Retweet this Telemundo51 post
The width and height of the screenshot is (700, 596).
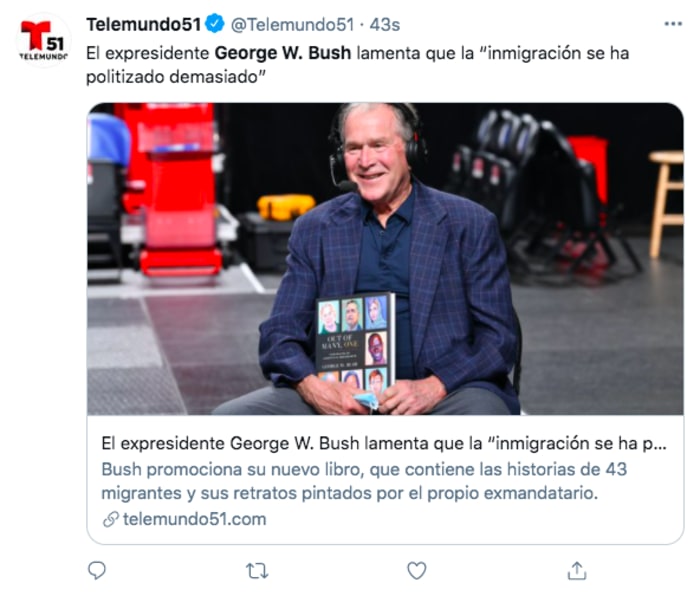click(x=257, y=571)
